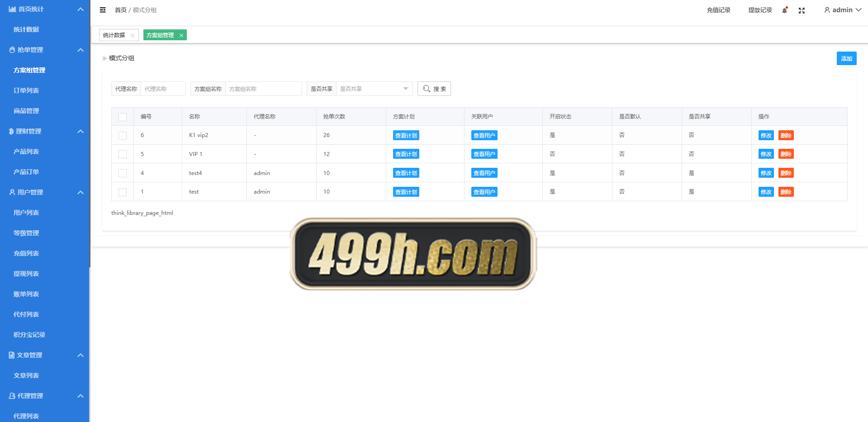Close the 统计数据 tab

coord(133,35)
